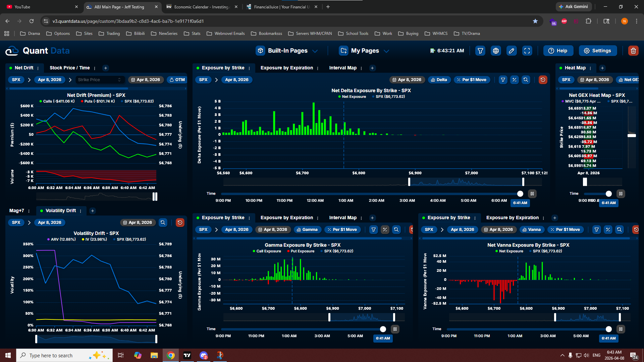
Task: Toggle fullscreen mode icon in header
Action: pyautogui.click(x=527, y=51)
